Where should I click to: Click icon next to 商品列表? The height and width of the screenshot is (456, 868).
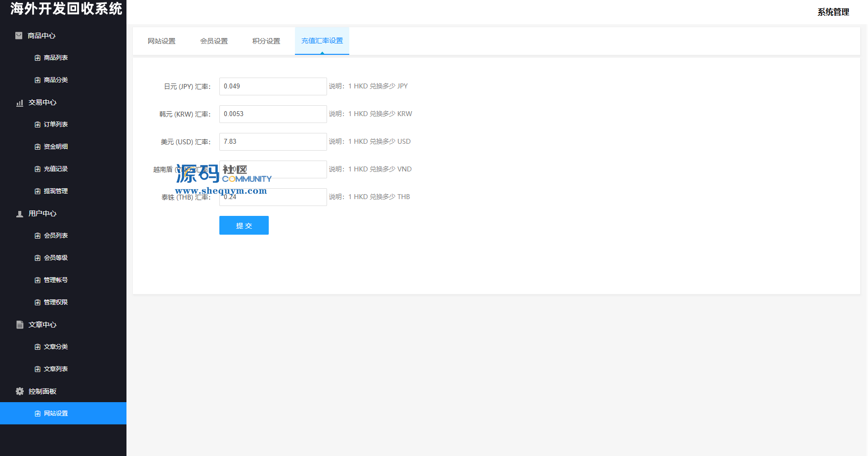pyautogui.click(x=38, y=58)
